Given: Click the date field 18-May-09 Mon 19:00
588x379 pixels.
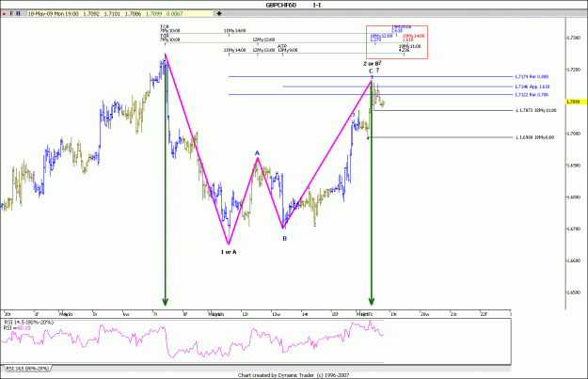Looking at the screenshot, I should pos(54,14).
